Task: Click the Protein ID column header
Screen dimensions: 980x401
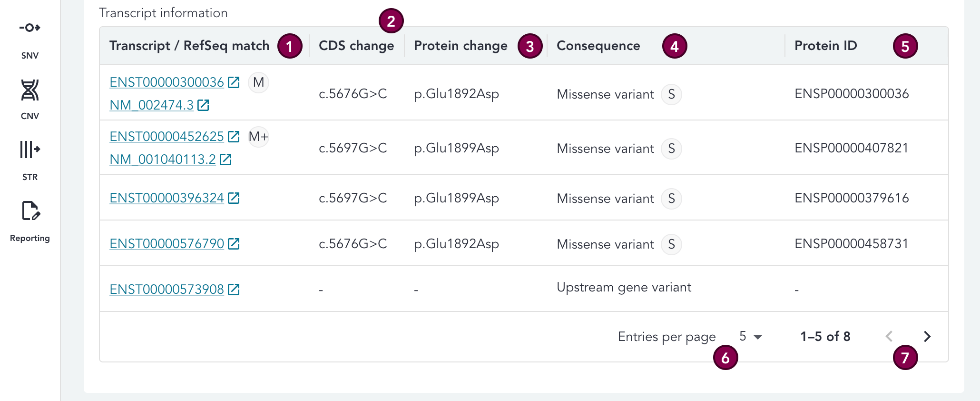Action: (x=825, y=46)
